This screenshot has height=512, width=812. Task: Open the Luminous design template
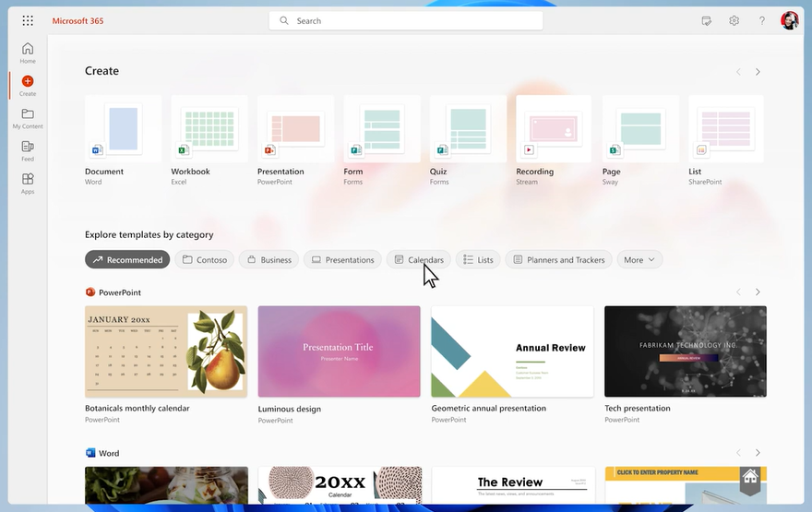click(x=340, y=351)
